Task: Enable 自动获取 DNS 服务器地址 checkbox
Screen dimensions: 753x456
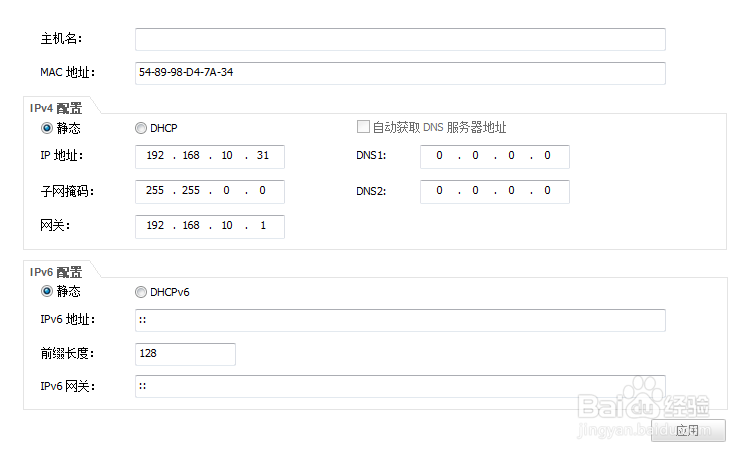Action: 364,128
